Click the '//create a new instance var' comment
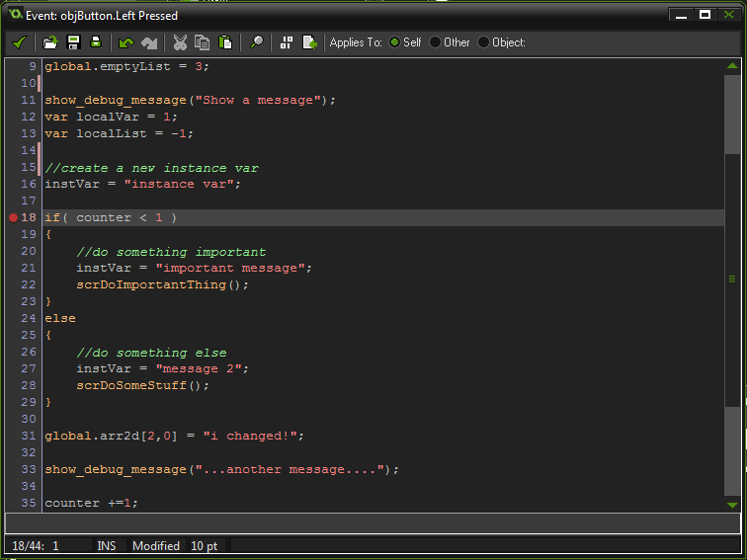747x560 pixels. tap(151, 168)
